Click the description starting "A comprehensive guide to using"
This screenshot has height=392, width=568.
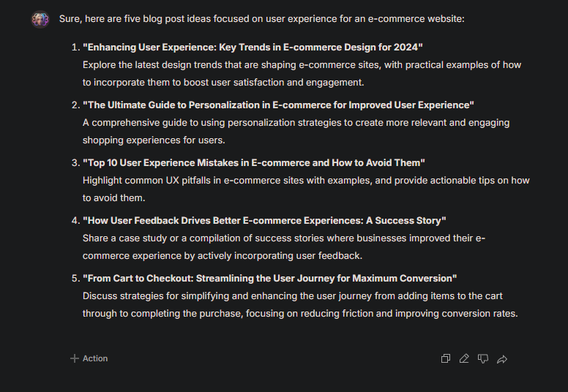[x=296, y=132]
